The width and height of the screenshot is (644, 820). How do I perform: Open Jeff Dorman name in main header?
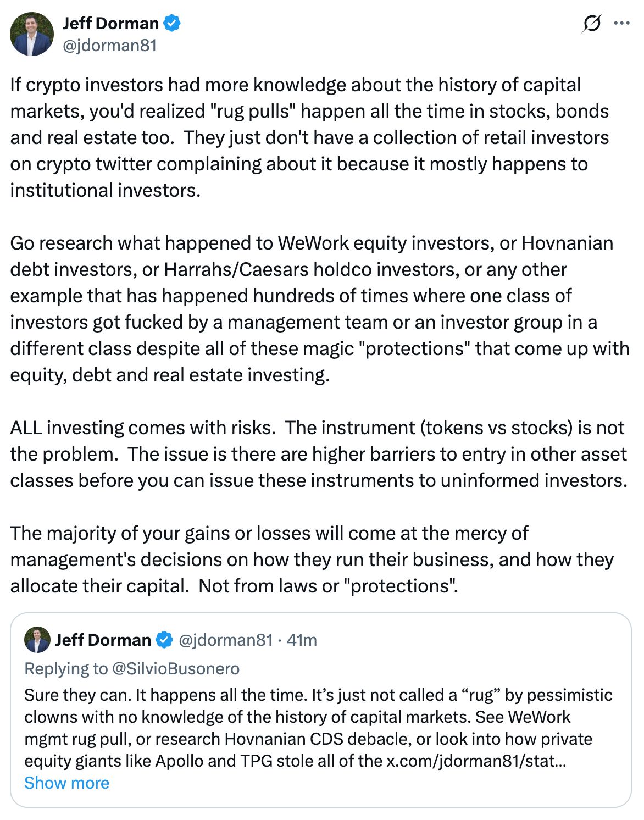[110, 24]
